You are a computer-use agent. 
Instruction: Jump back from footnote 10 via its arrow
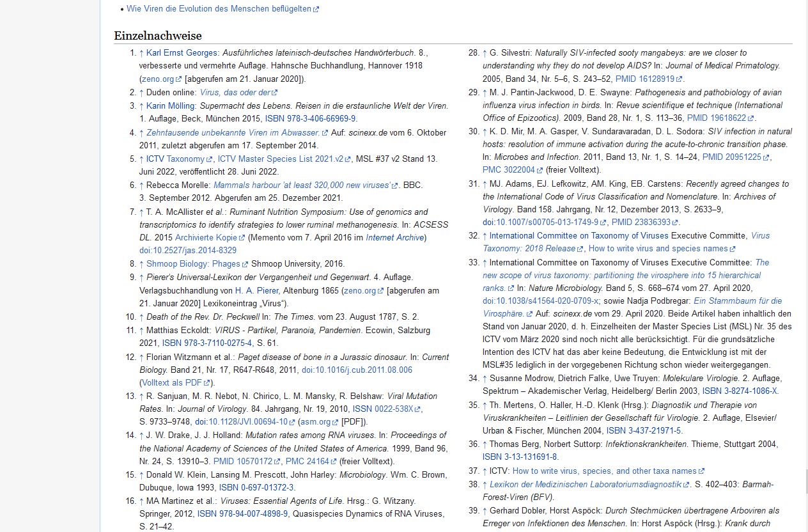point(141,317)
